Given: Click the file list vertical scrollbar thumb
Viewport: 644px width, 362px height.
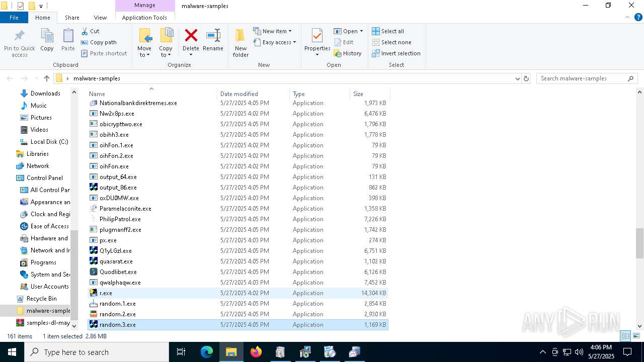Looking at the screenshot, I should 639,243.
